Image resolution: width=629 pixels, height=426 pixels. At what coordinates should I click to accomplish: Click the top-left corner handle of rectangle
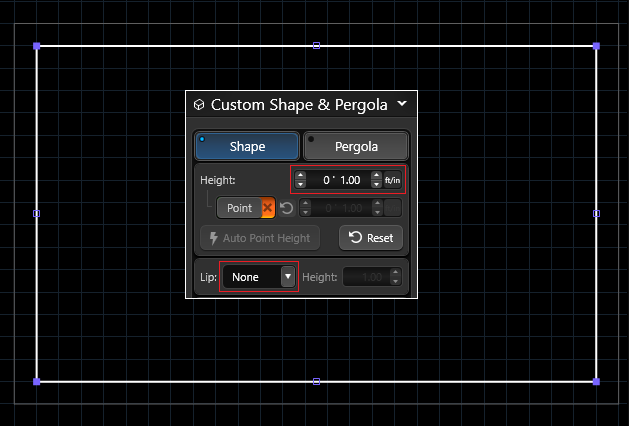37,46
